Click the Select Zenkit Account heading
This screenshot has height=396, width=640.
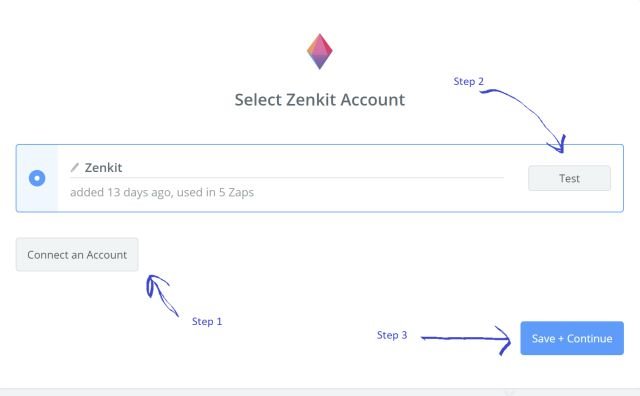[320, 100]
